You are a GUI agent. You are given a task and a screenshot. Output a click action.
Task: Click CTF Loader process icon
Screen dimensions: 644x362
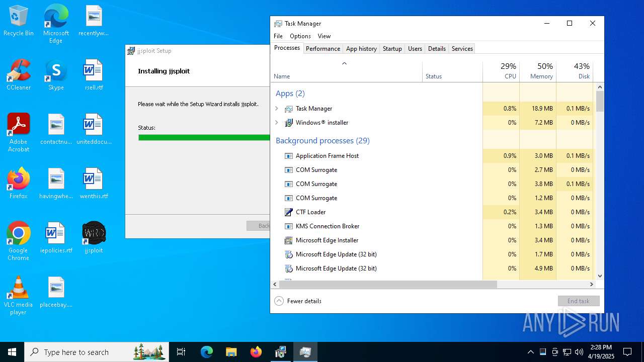click(x=289, y=212)
